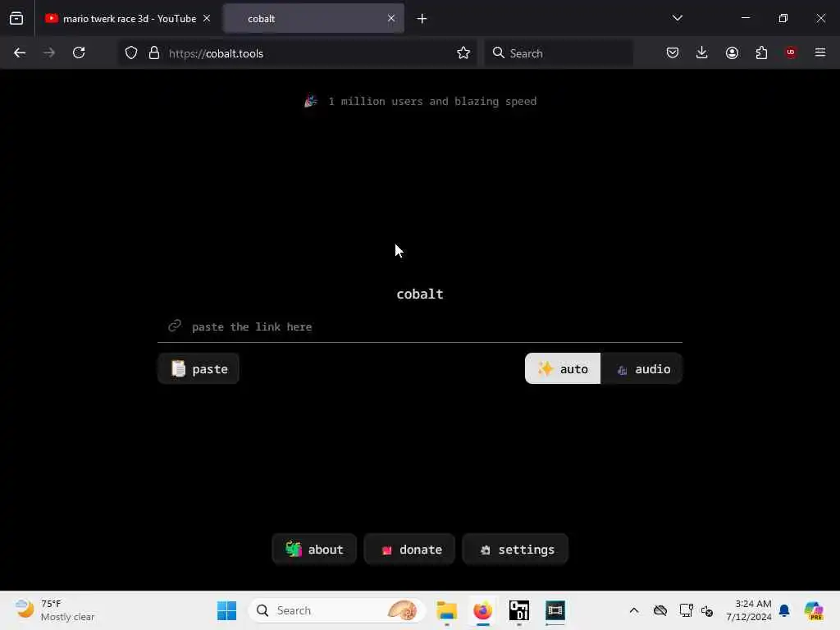Screen dimensions: 840x630
Task: View site security lock info
Action: [154, 52]
